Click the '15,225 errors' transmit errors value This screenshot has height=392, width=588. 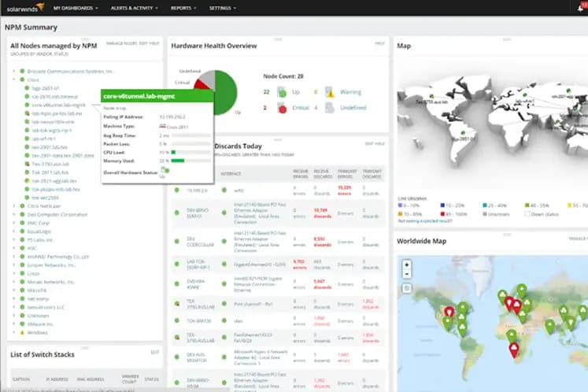[344, 190]
